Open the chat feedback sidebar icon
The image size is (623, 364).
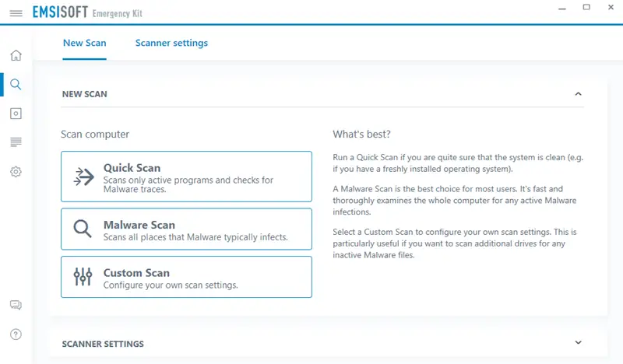[16, 305]
